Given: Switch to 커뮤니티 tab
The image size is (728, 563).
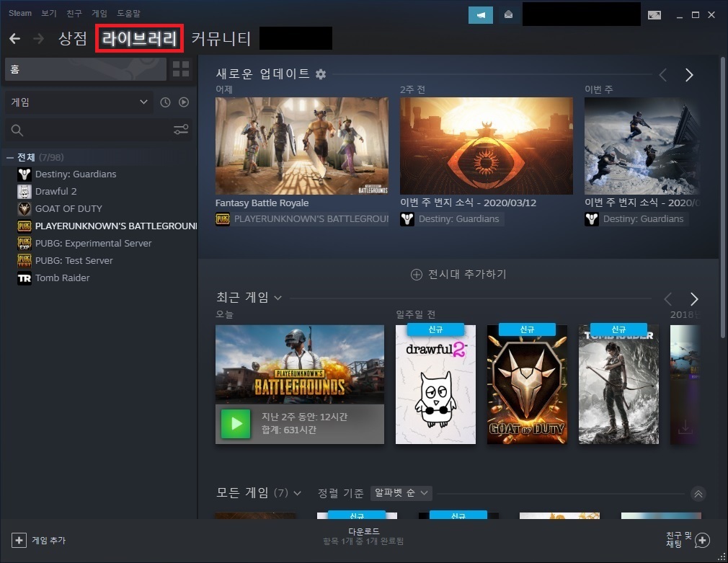Looking at the screenshot, I should (221, 38).
